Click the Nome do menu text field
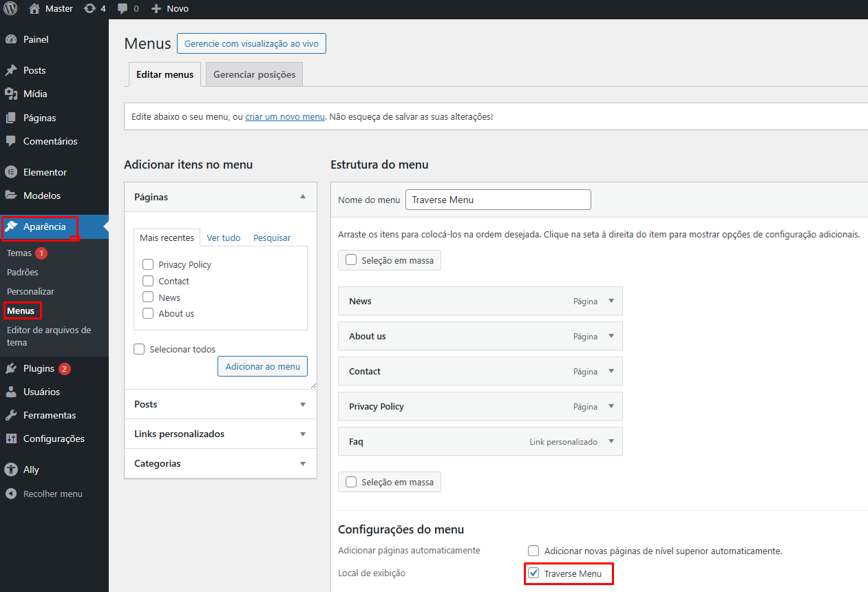This screenshot has height=592, width=868. [x=498, y=200]
